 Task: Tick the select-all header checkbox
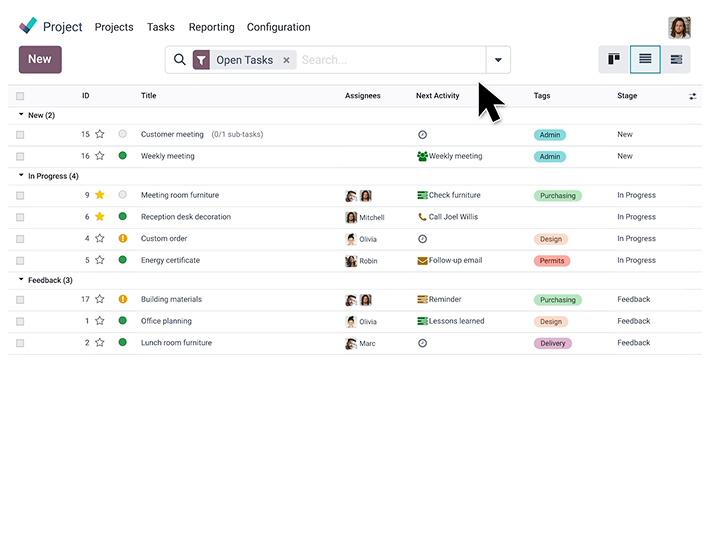click(x=20, y=96)
